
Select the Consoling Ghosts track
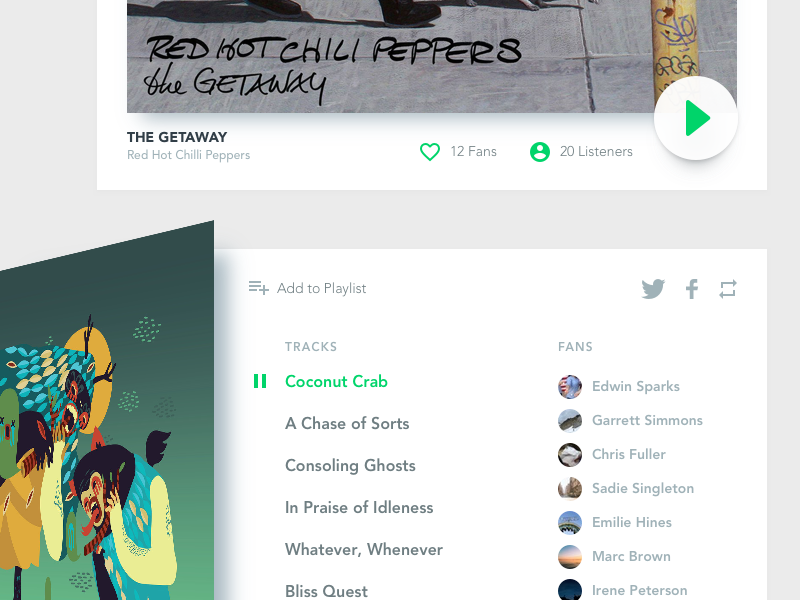tap(350, 465)
